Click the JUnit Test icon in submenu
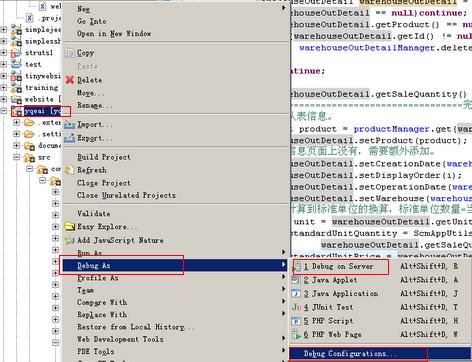Screen dimensions: 472x362 tap(296, 307)
